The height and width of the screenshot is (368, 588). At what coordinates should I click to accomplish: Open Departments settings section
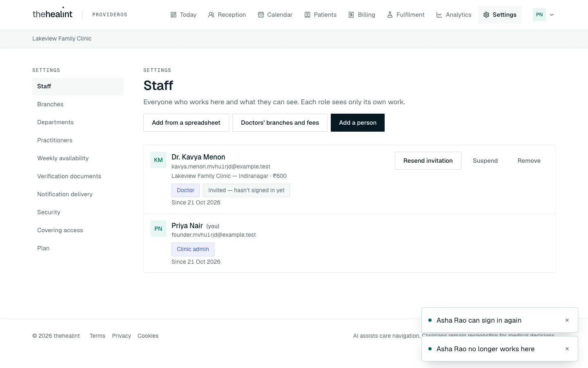(78, 122)
